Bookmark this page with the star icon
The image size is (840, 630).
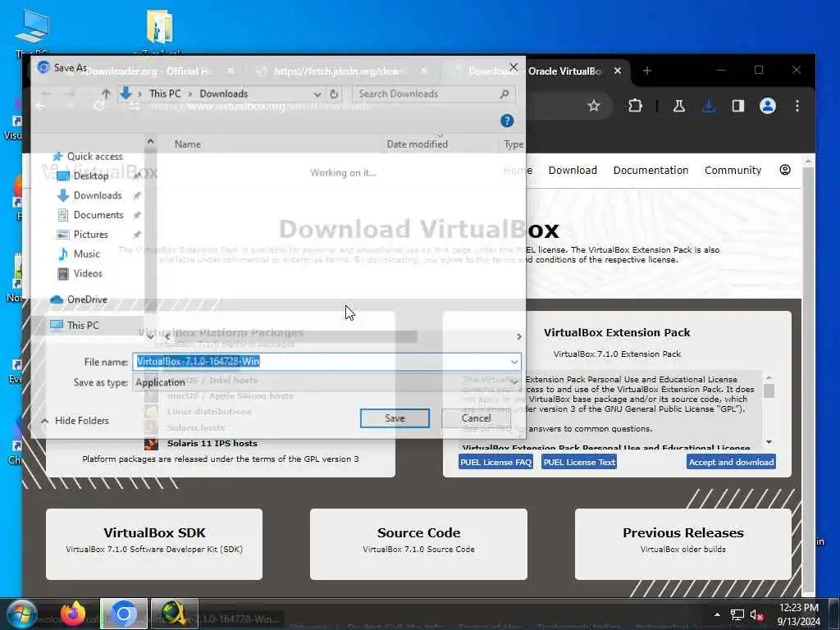point(593,106)
